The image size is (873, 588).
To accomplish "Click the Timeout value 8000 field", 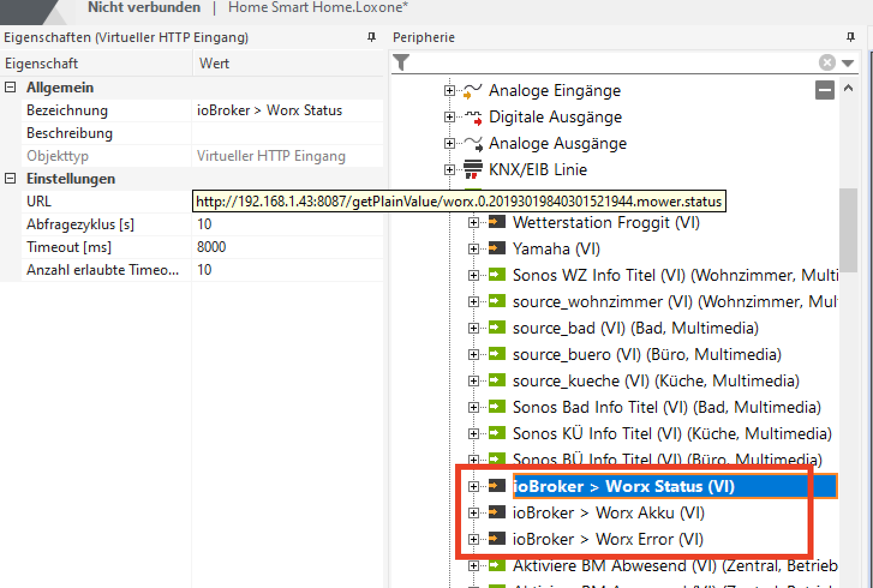I will point(287,247).
